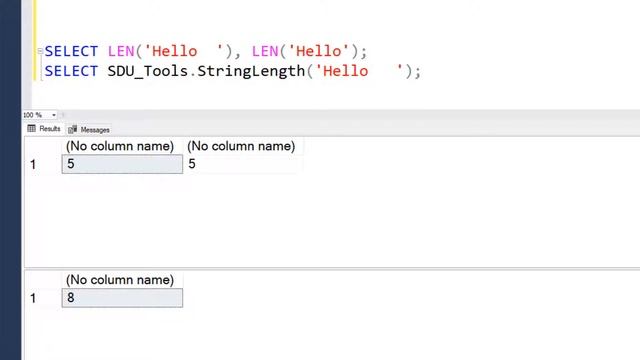Screen dimensions: 640x360
Task: Click first LEN function in query
Action: click(x=121, y=51)
